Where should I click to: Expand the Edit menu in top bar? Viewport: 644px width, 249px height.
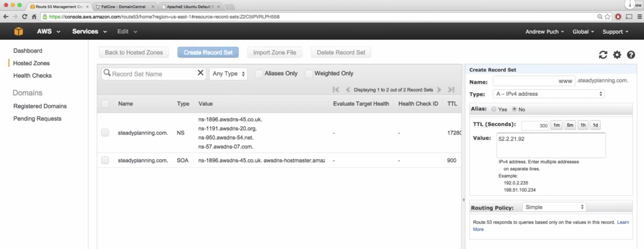(127, 31)
